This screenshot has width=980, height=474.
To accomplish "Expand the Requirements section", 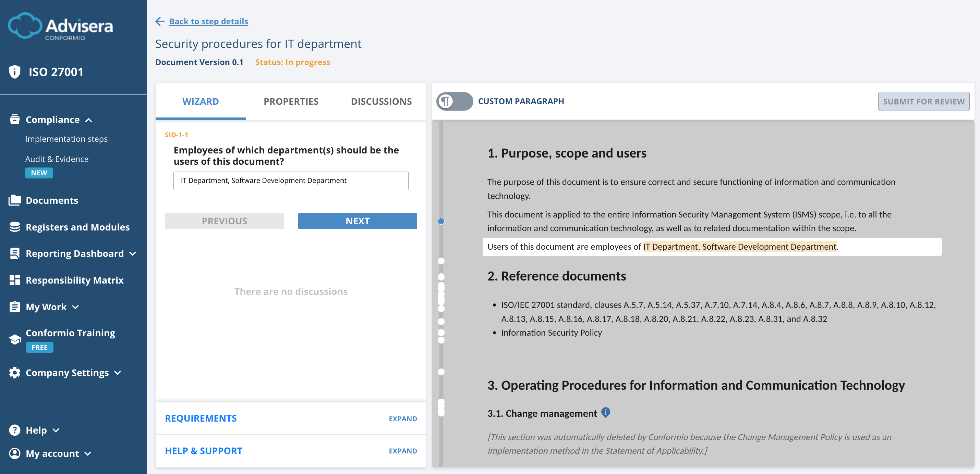I will click(x=402, y=418).
